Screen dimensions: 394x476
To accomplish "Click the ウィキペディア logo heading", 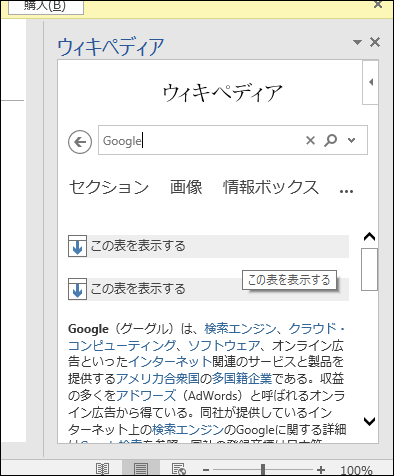I will point(223,92).
